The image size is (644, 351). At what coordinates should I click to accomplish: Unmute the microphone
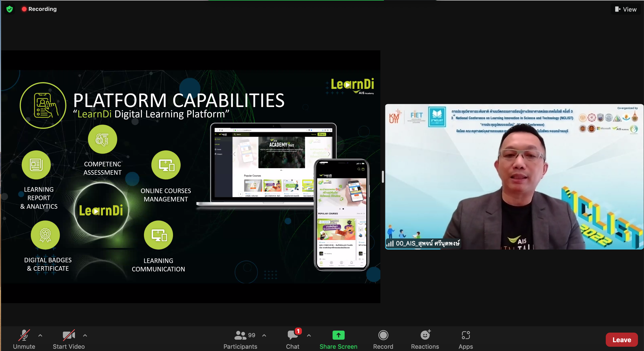click(24, 339)
